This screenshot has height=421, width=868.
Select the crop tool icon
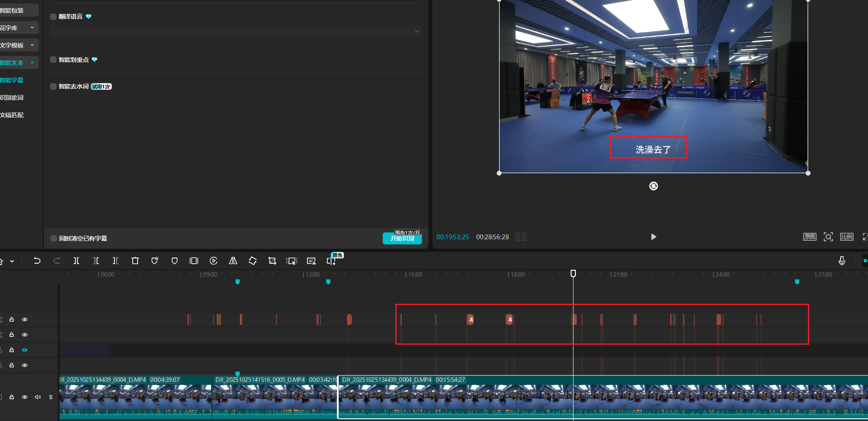click(272, 261)
